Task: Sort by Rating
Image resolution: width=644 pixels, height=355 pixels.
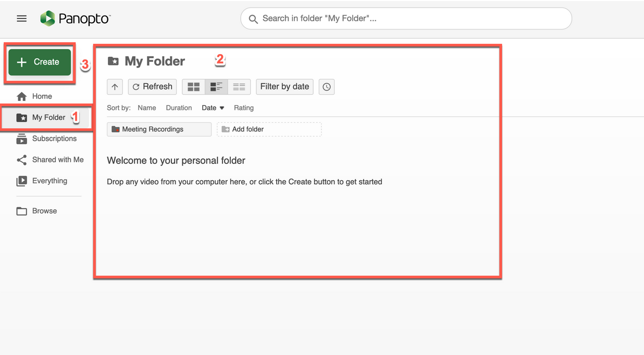Action: tap(244, 108)
